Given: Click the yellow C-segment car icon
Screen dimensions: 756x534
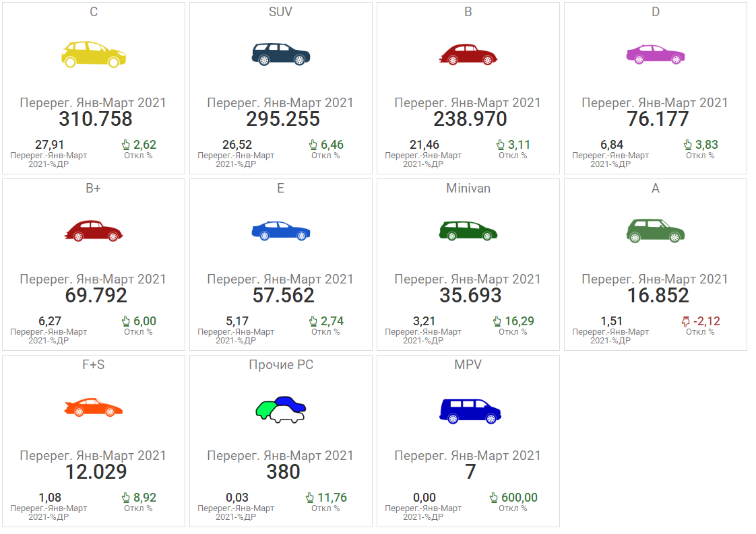Looking at the screenshot, I should point(94,54).
